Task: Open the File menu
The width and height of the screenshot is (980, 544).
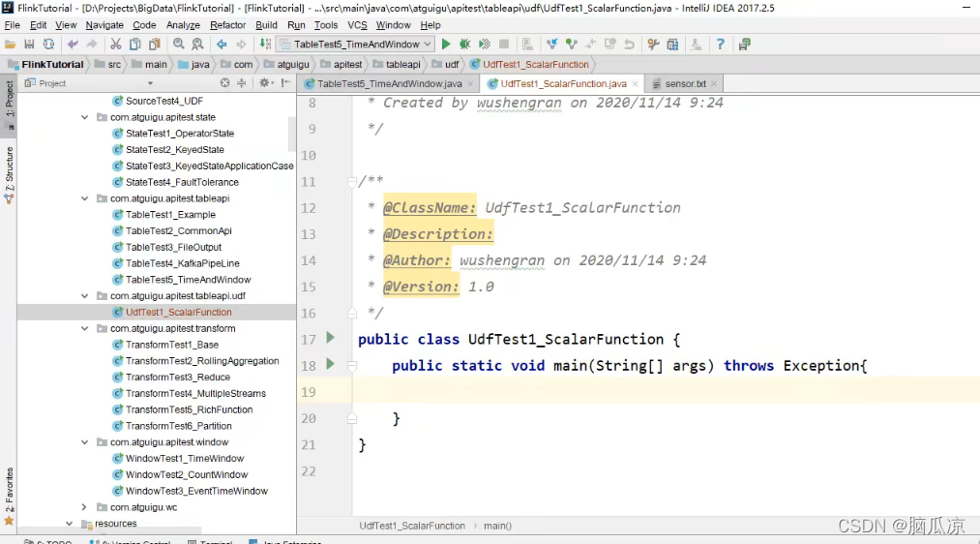Action: pos(12,25)
